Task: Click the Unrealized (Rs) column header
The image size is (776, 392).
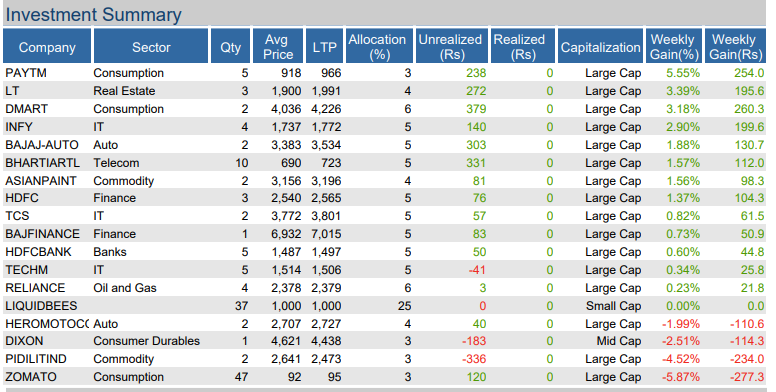Action: (x=451, y=46)
